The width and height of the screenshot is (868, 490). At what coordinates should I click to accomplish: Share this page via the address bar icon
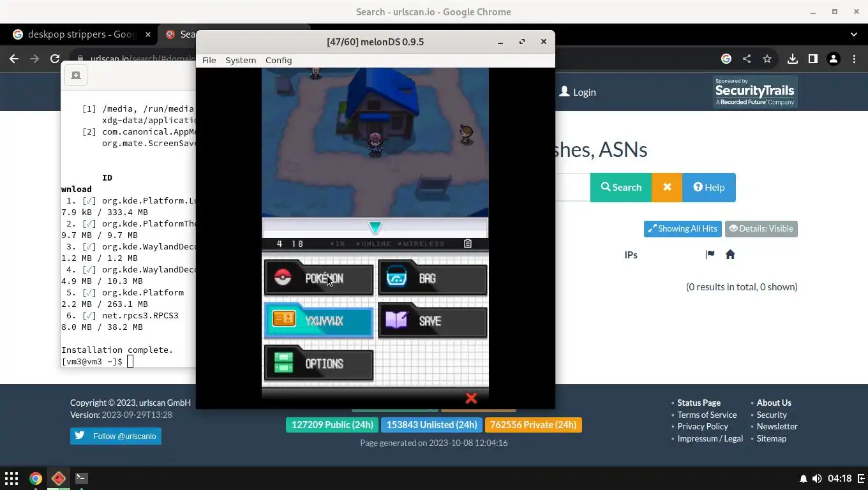tap(747, 59)
